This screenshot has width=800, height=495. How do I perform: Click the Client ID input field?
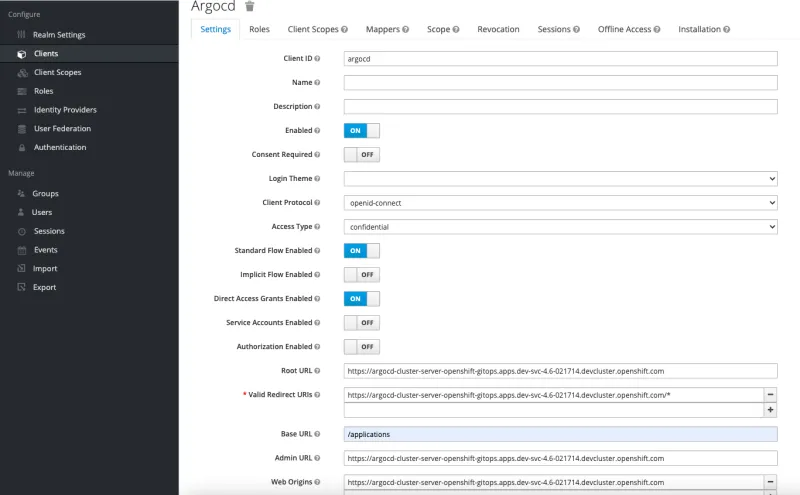561,59
